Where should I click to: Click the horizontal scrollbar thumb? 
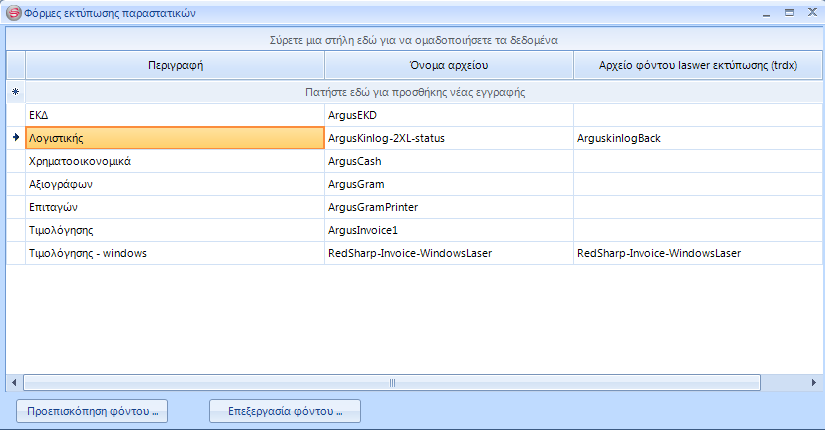[391, 382]
